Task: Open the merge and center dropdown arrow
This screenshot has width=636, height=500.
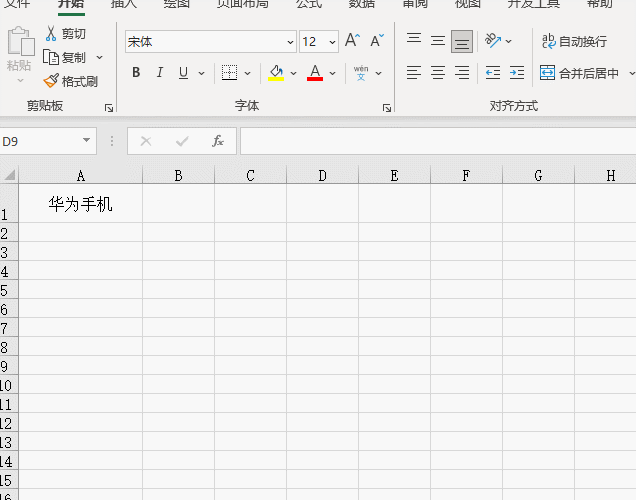Action: click(x=632, y=73)
